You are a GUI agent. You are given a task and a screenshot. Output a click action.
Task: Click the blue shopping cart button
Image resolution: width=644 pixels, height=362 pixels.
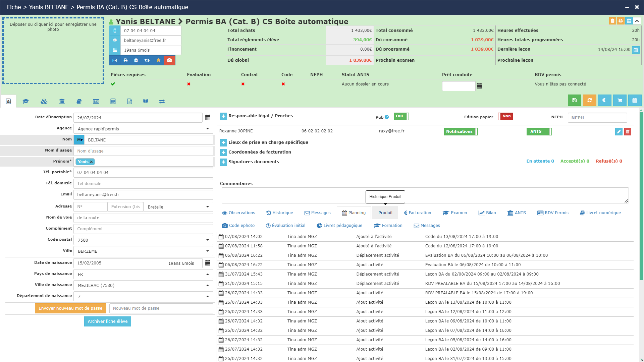620,100
